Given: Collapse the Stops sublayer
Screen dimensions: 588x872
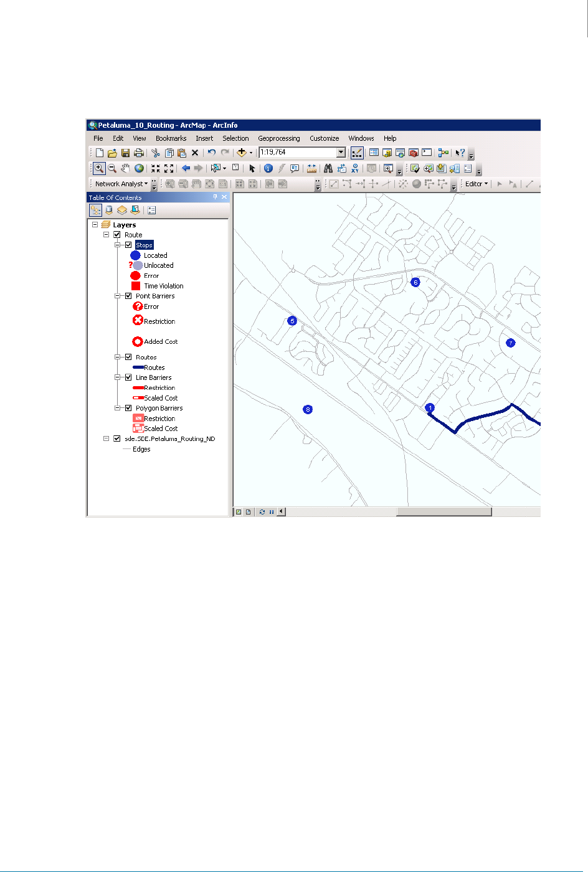Looking at the screenshot, I should pyautogui.click(x=117, y=245).
